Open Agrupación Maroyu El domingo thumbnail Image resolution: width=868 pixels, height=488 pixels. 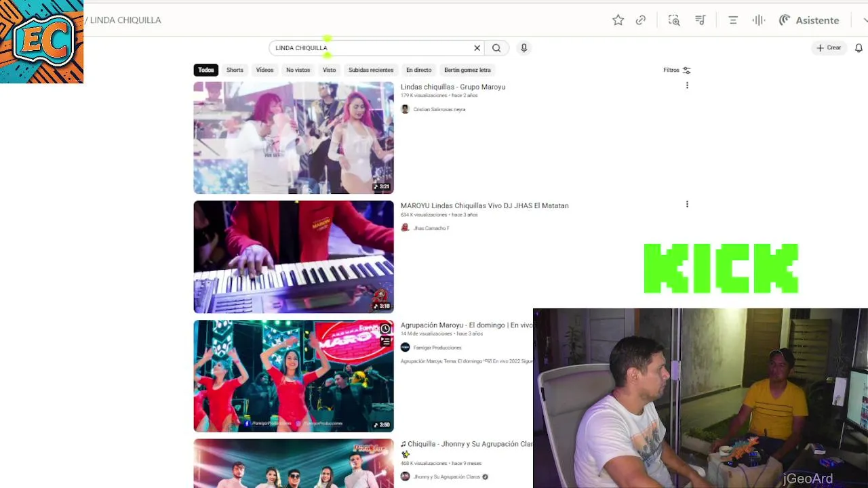pos(294,376)
